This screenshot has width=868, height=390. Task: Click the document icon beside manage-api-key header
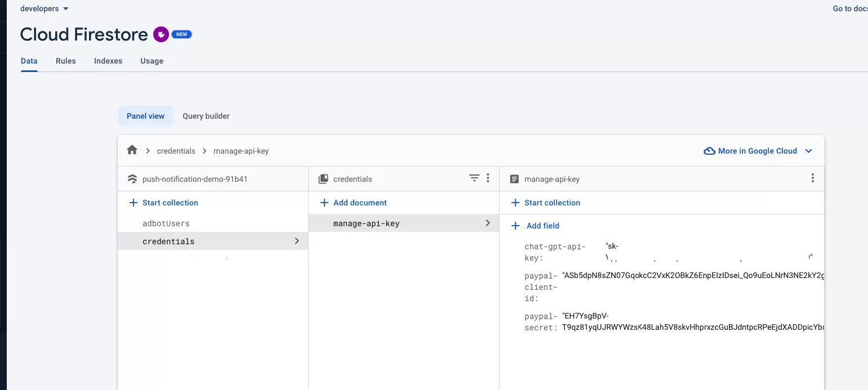(514, 179)
